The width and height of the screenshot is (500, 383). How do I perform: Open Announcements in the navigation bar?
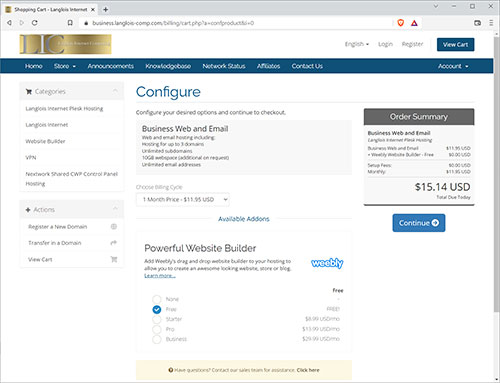click(111, 66)
